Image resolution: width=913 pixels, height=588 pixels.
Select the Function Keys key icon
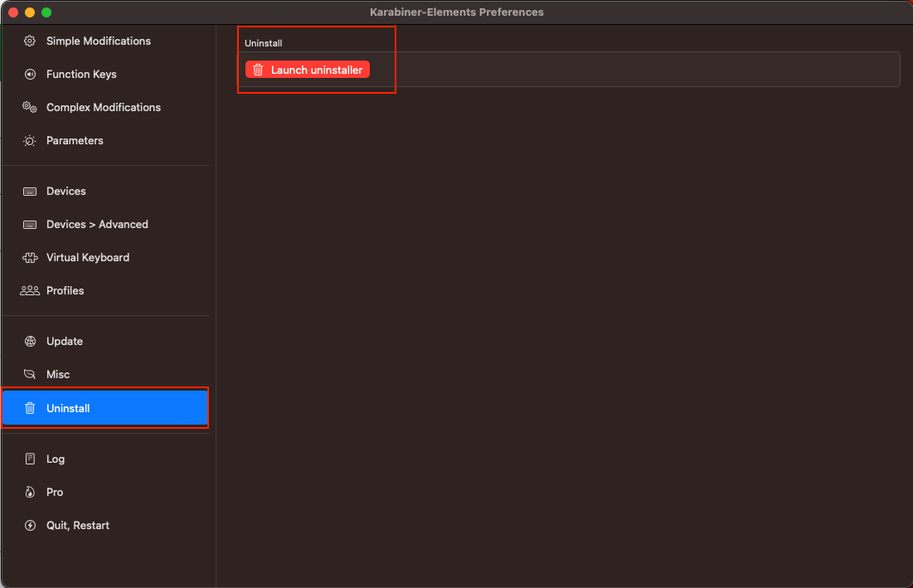click(x=30, y=74)
